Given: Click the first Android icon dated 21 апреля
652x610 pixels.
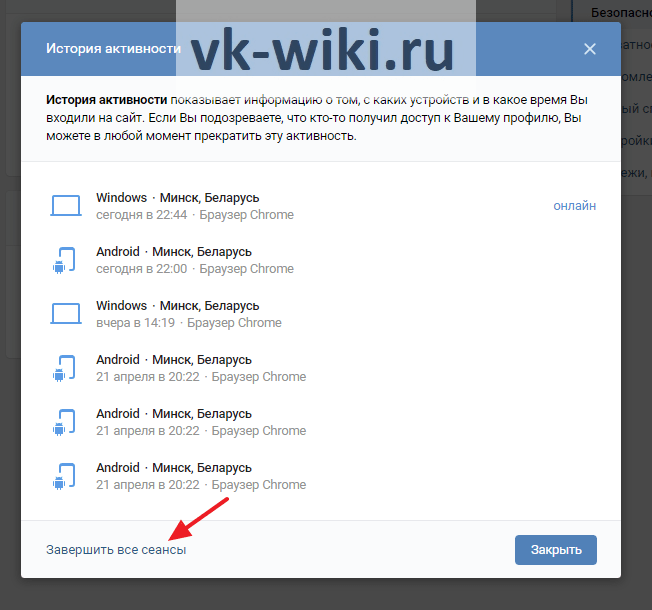Looking at the screenshot, I should pyautogui.click(x=64, y=368).
